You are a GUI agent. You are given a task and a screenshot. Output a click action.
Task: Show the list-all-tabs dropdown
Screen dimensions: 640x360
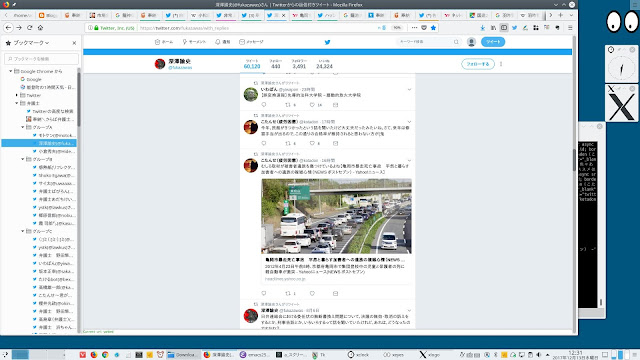(571, 15)
